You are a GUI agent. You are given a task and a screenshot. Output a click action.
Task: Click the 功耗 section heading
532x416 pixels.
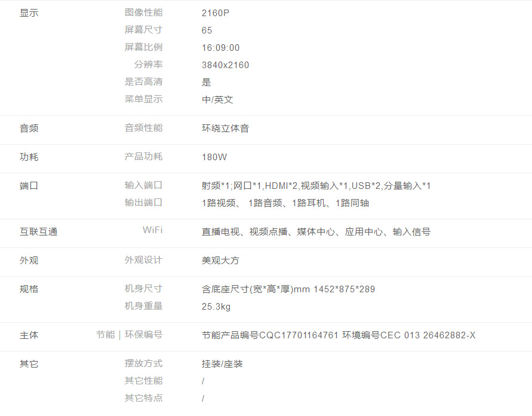coord(29,157)
